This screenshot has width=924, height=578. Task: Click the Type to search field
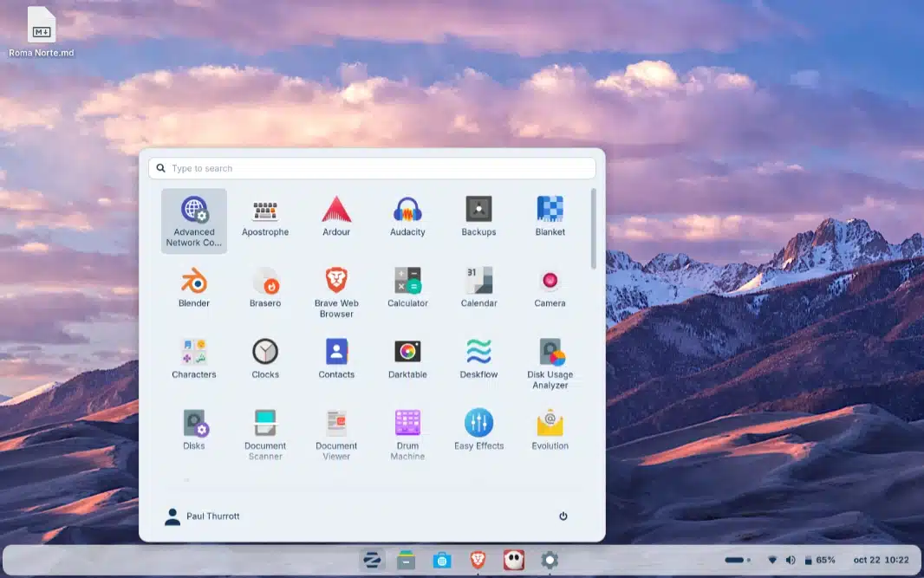pyautogui.click(x=373, y=168)
